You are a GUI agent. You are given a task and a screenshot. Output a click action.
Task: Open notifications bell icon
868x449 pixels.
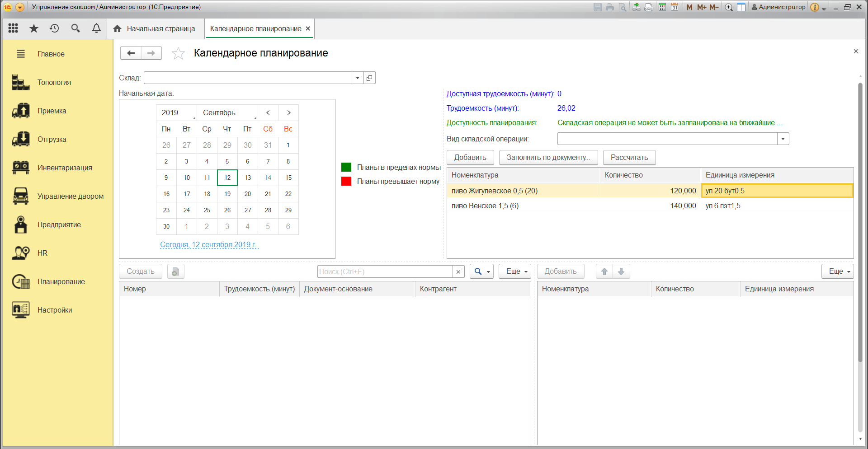(x=96, y=28)
